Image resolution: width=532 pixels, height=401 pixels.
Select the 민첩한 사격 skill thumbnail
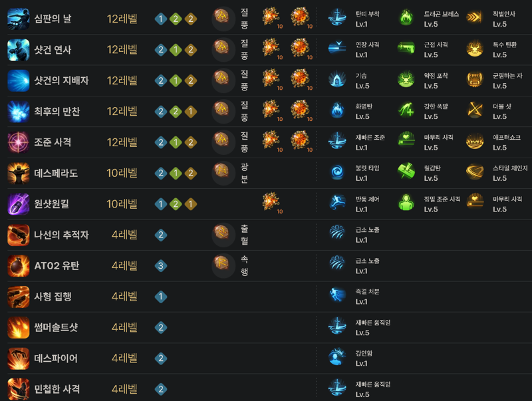point(19,389)
